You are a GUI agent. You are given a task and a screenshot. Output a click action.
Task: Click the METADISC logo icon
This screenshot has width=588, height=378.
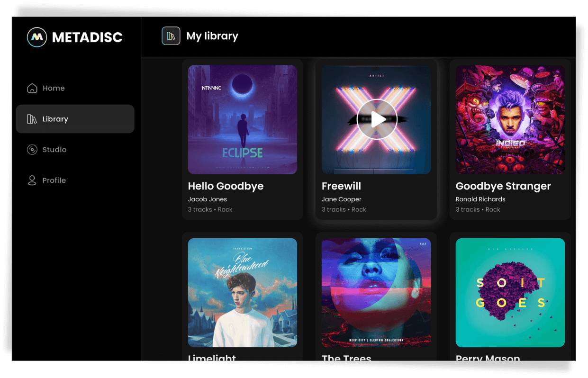37,37
